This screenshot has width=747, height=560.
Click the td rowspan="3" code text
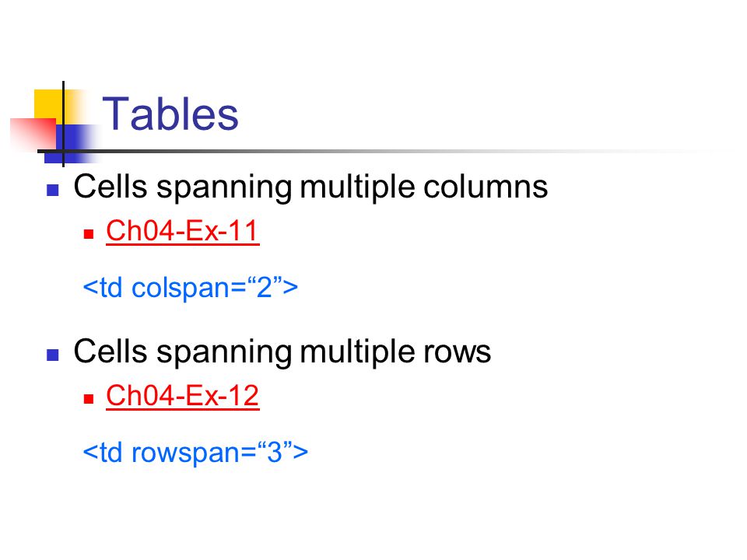(x=195, y=453)
